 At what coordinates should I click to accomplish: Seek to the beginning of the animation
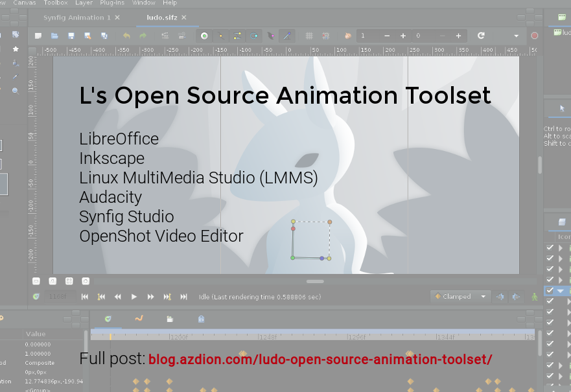(84, 297)
